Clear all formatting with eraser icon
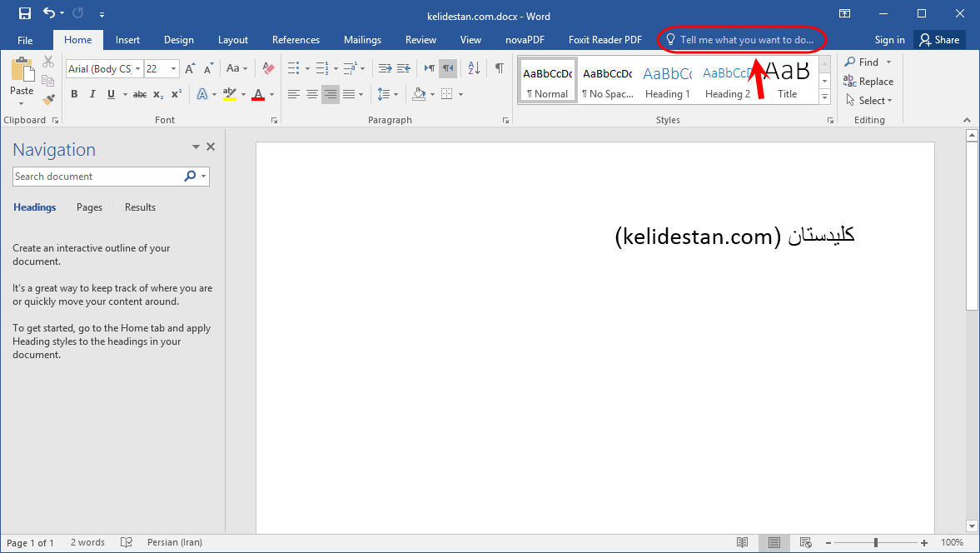This screenshot has height=553, width=980. tap(268, 68)
